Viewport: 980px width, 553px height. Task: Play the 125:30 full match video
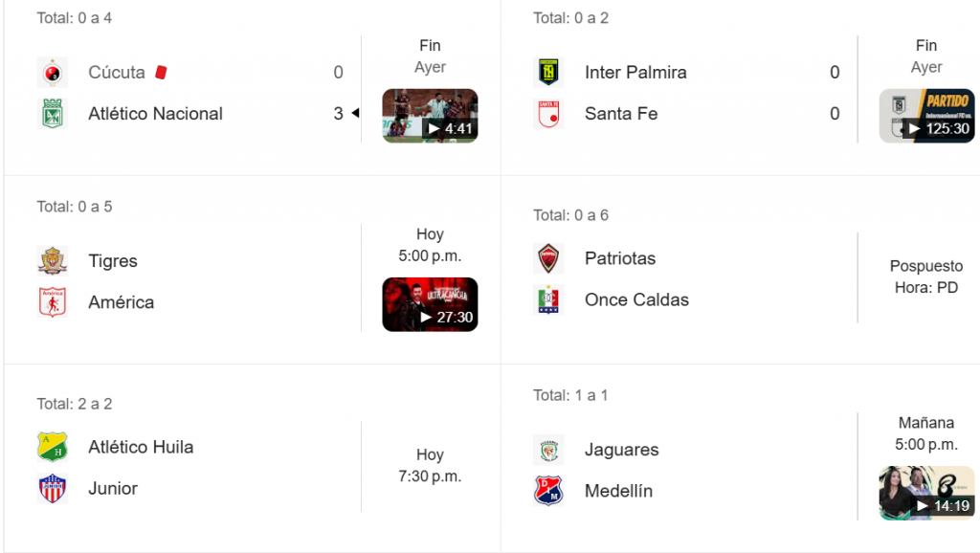pyautogui.click(x=926, y=116)
